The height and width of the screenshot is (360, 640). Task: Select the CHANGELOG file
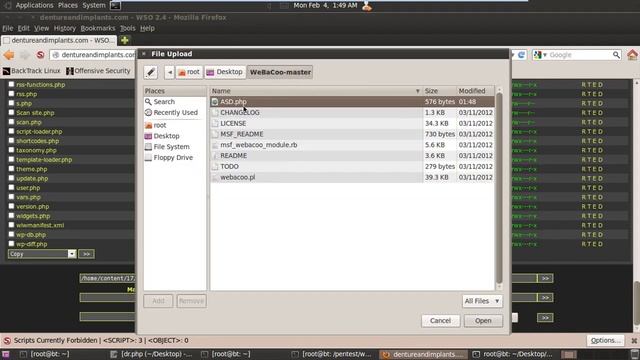[352, 112]
